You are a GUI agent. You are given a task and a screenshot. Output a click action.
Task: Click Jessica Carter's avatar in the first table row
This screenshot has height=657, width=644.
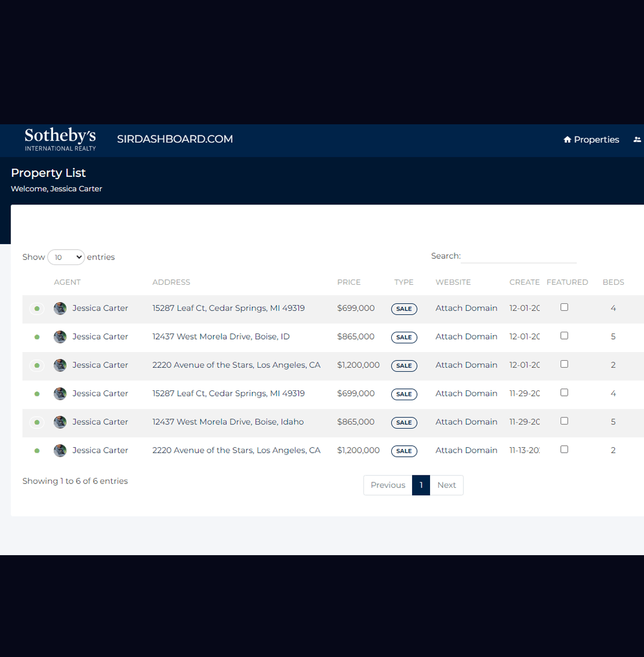coord(60,308)
